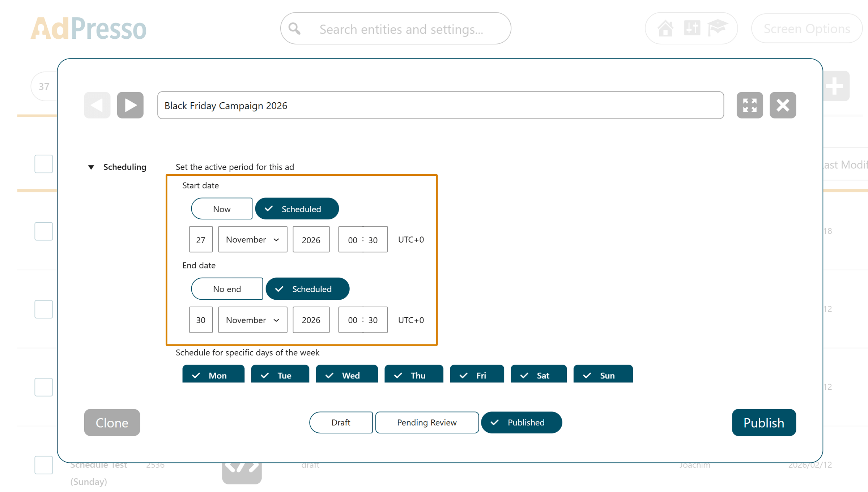Image resolution: width=868 pixels, height=492 pixels.
Task: Collapse the Scheduling section
Action: [x=92, y=167]
